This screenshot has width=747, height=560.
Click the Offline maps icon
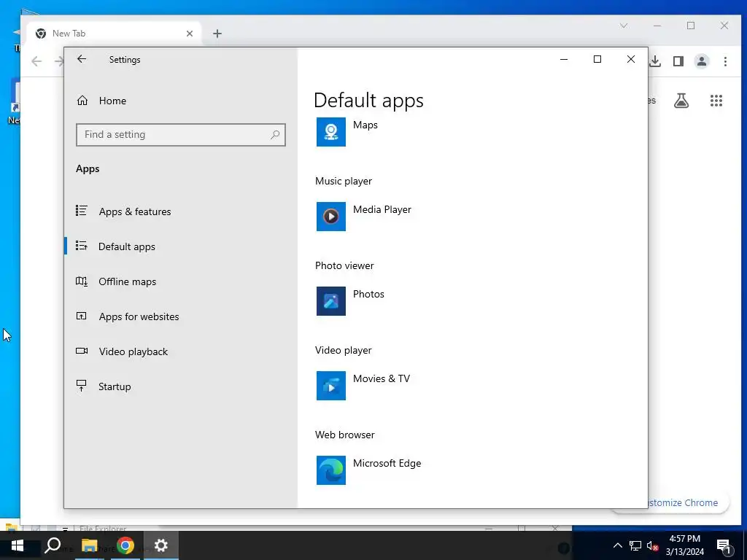(82, 281)
